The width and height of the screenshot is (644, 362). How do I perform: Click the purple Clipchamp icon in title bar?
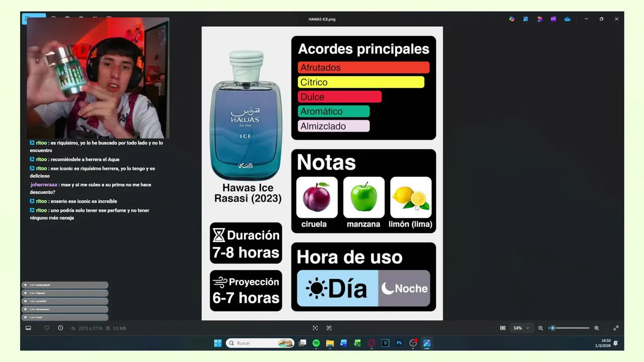tap(553, 19)
